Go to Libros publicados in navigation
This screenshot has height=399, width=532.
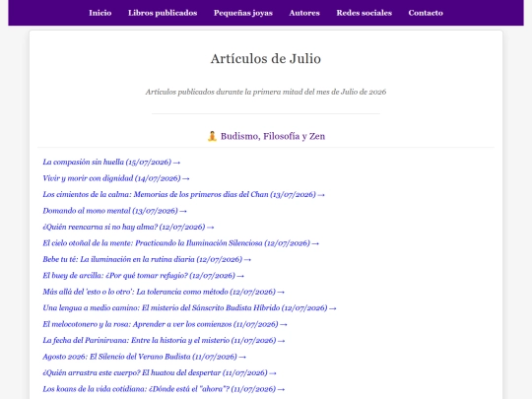163,13
